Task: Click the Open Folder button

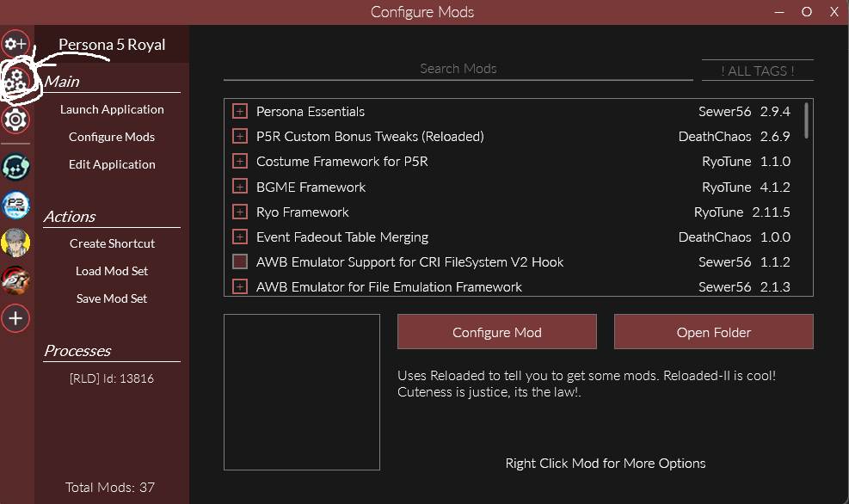Action: tap(714, 332)
